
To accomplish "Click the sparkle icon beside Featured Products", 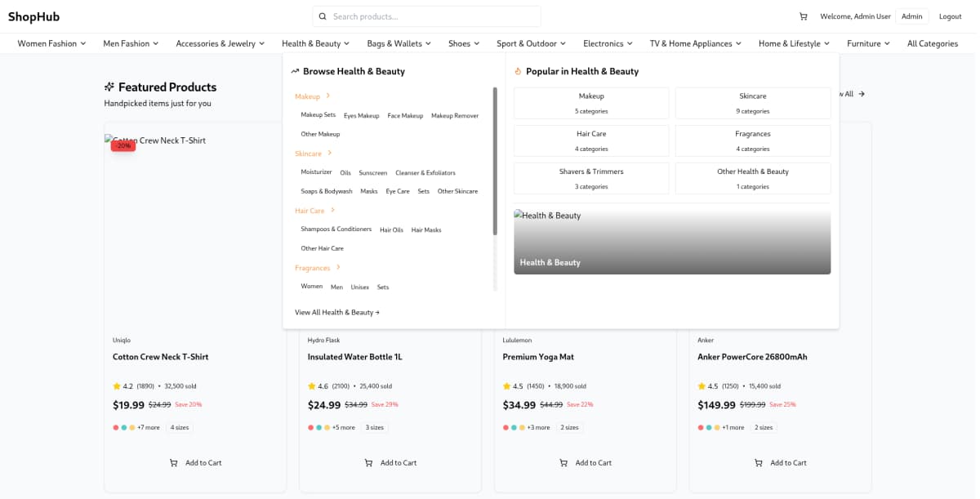I will (110, 87).
